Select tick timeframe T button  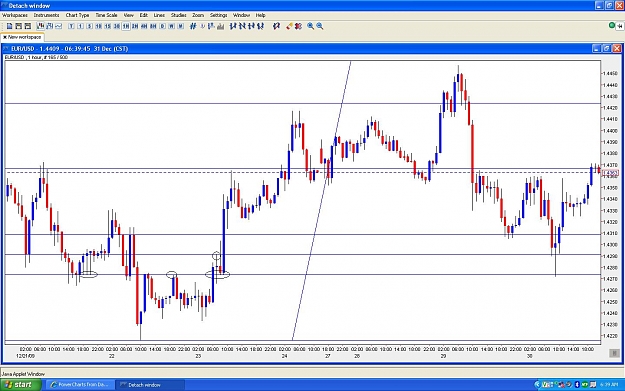click(x=71, y=26)
